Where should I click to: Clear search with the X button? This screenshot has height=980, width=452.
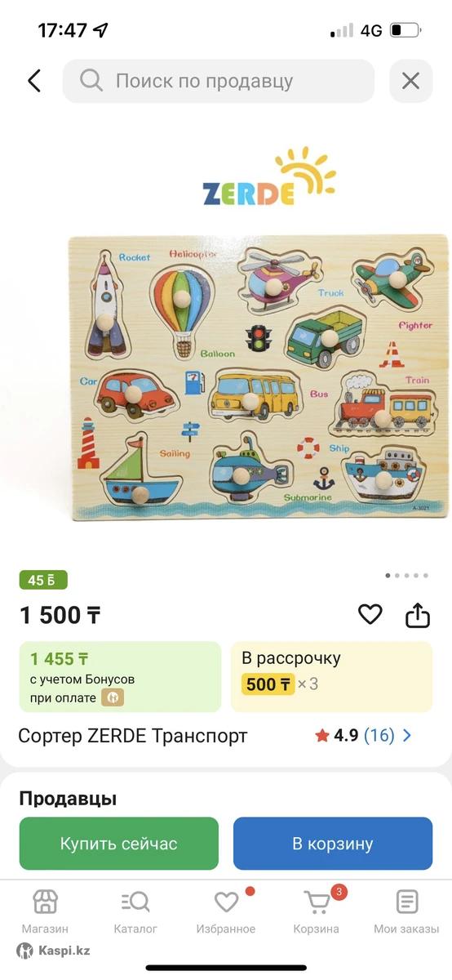click(410, 81)
